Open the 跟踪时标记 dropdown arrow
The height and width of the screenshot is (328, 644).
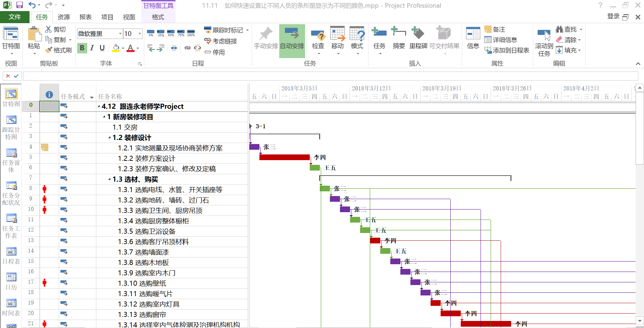[x=247, y=30]
